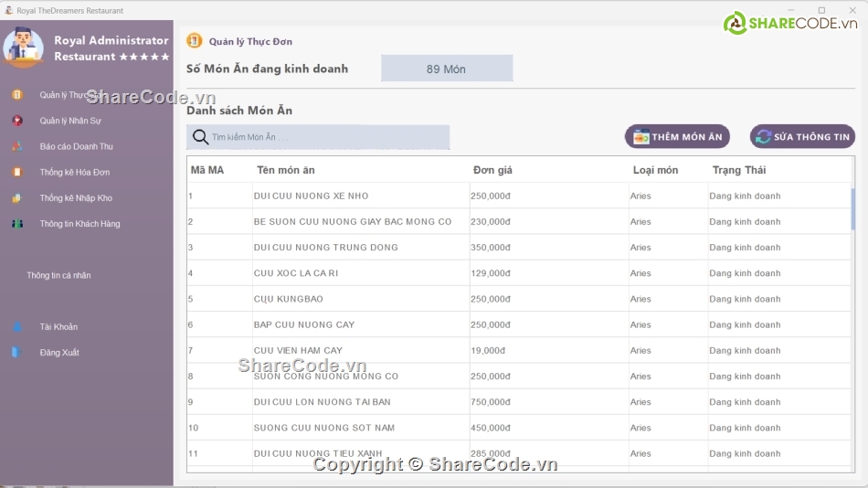Click the administrator avatar picture
The width and height of the screenshot is (868, 488).
coord(24,47)
